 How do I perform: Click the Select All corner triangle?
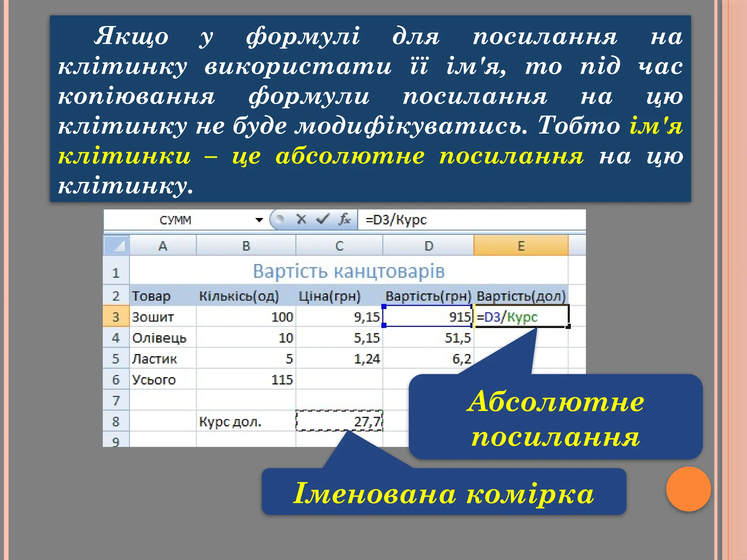pyautogui.click(x=116, y=245)
